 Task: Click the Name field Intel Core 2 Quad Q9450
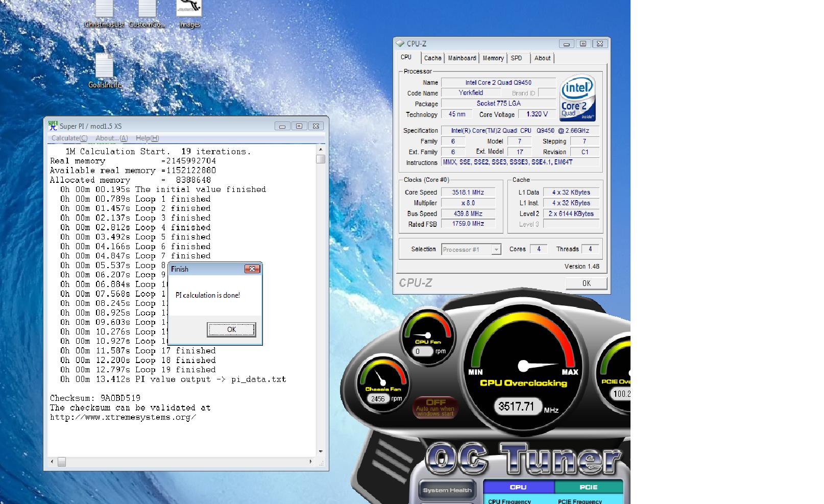pos(498,83)
